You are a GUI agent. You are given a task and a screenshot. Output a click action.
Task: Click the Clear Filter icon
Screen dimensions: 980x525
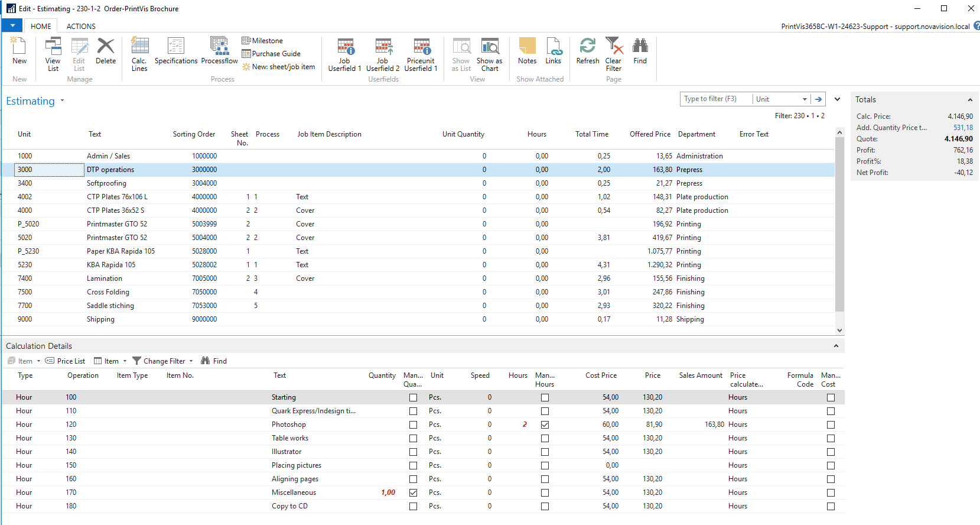[614, 47]
